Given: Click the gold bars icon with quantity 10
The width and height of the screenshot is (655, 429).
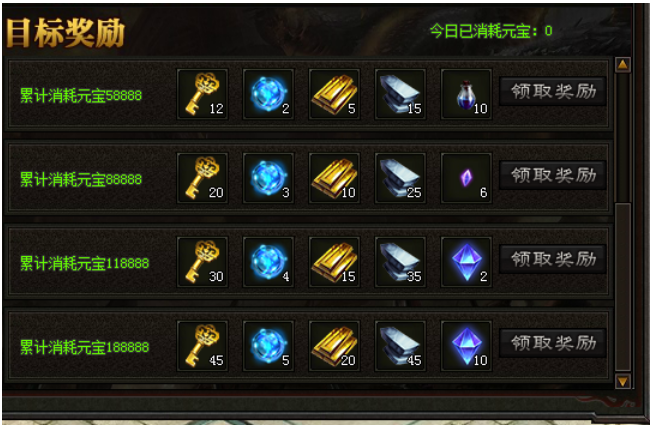Looking at the screenshot, I should [x=335, y=178].
